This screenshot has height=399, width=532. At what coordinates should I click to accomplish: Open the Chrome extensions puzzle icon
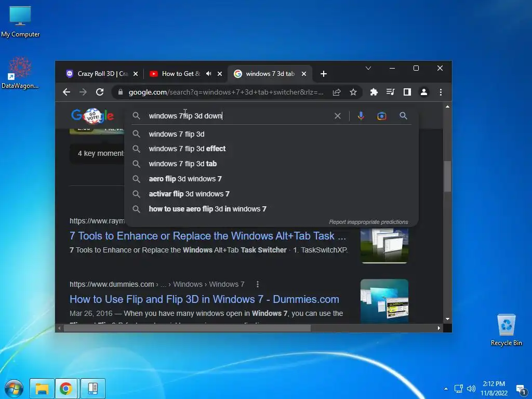(x=374, y=92)
